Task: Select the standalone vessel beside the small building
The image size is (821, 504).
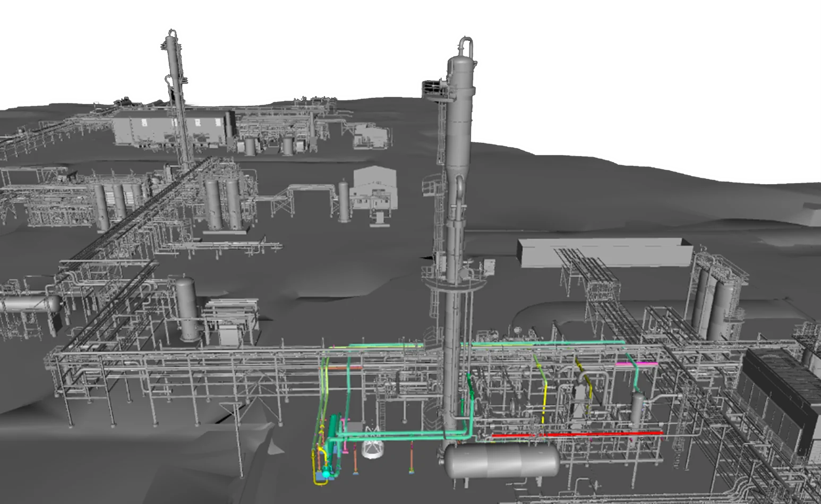Action: tap(345, 201)
